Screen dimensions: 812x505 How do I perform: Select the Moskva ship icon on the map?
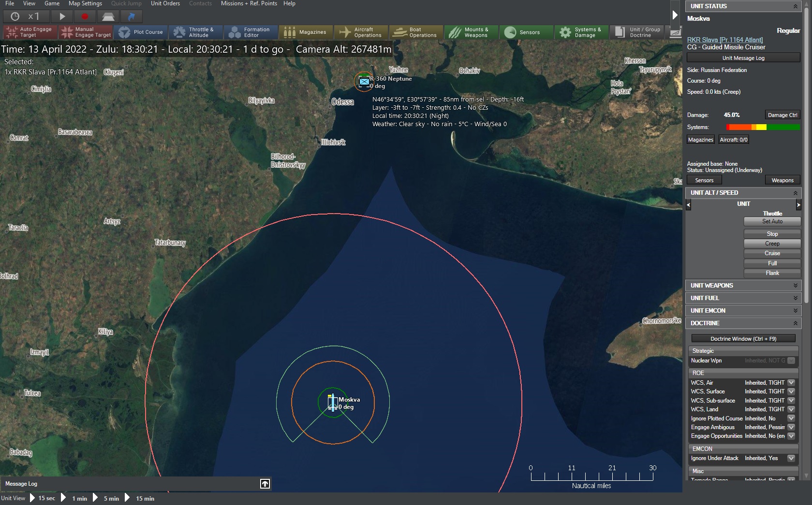coord(332,403)
